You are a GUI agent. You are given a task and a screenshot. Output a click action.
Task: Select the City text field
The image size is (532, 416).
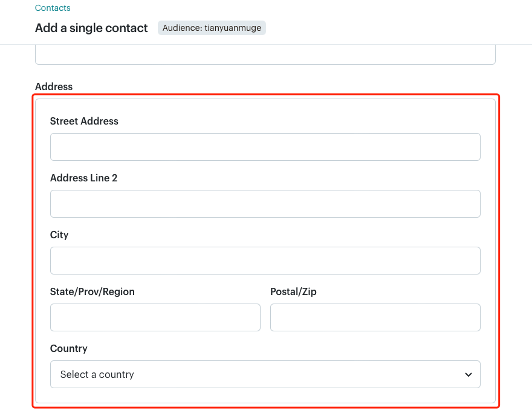(x=265, y=261)
